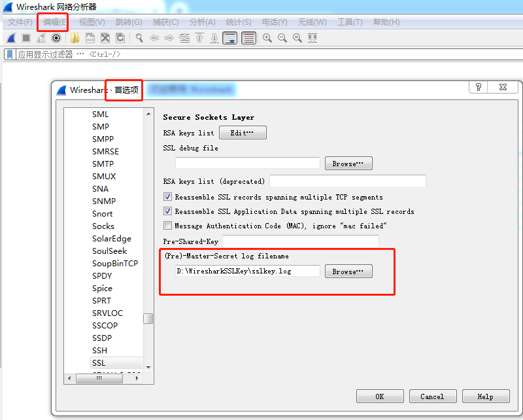
Task: Open the 文件(F) menu
Action: [20, 22]
